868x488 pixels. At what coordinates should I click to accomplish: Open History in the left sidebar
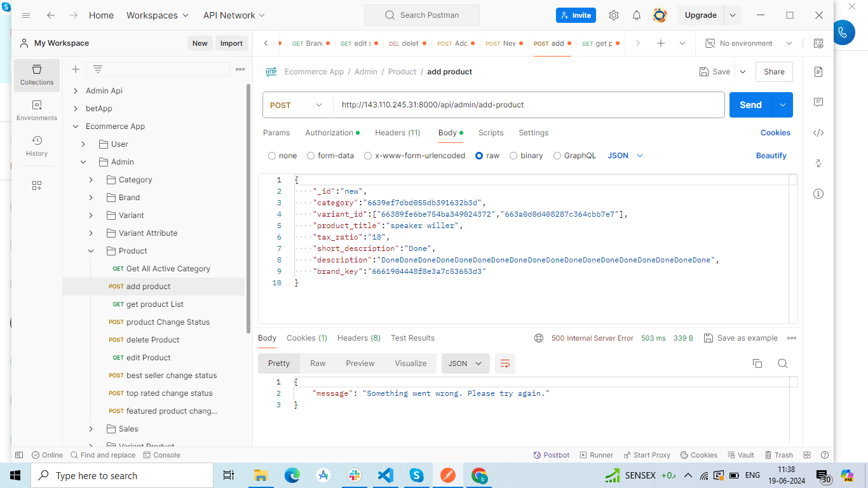click(x=37, y=146)
